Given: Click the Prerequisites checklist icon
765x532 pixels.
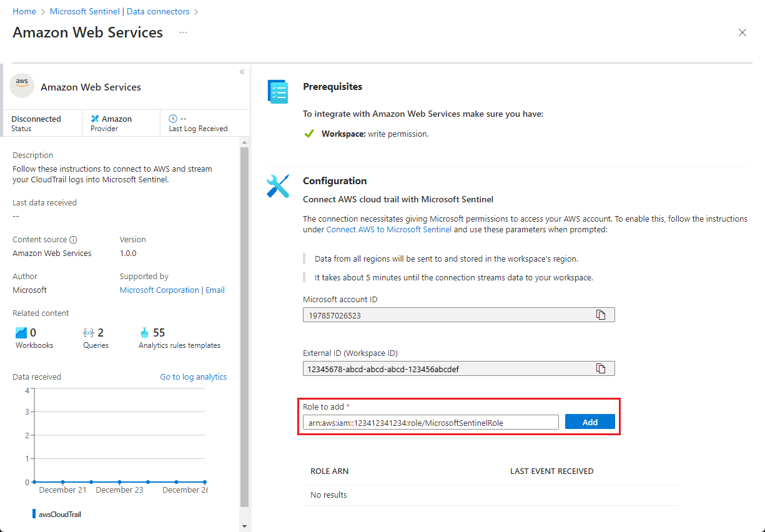Looking at the screenshot, I should click(x=277, y=91).
